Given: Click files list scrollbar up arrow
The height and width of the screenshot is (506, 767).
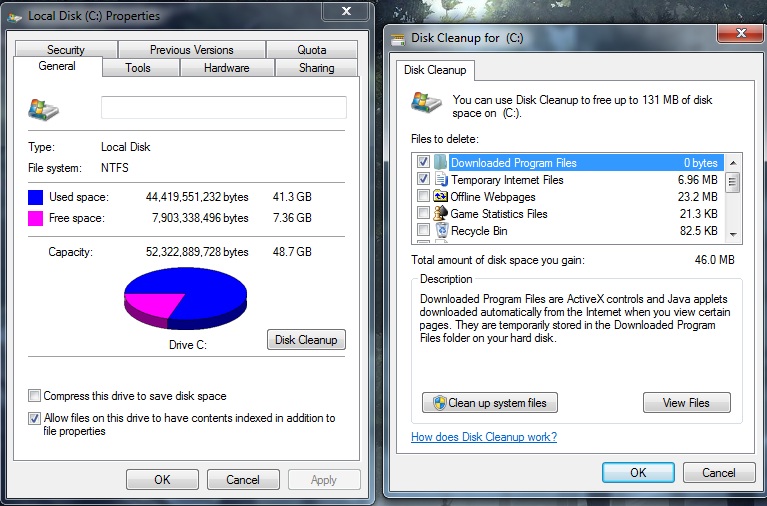Looking at the screenshot, I should coord(733,162).
